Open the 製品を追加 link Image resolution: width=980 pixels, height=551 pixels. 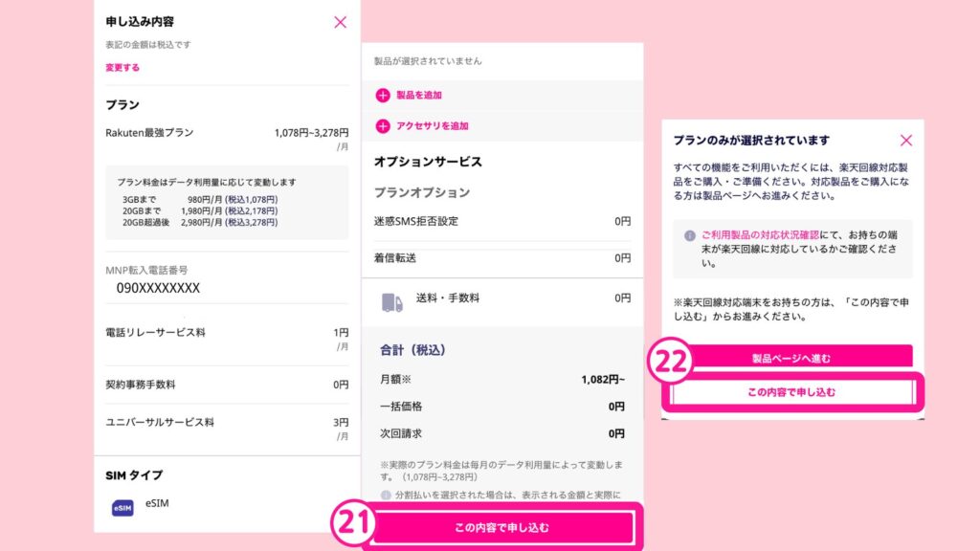tap(419, 95)
